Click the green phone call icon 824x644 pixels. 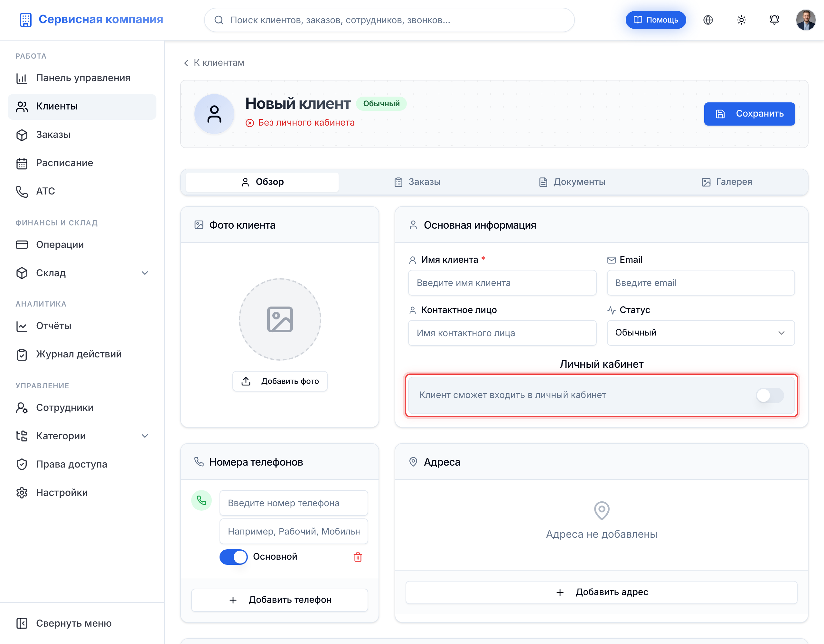[x=201, y=501]
